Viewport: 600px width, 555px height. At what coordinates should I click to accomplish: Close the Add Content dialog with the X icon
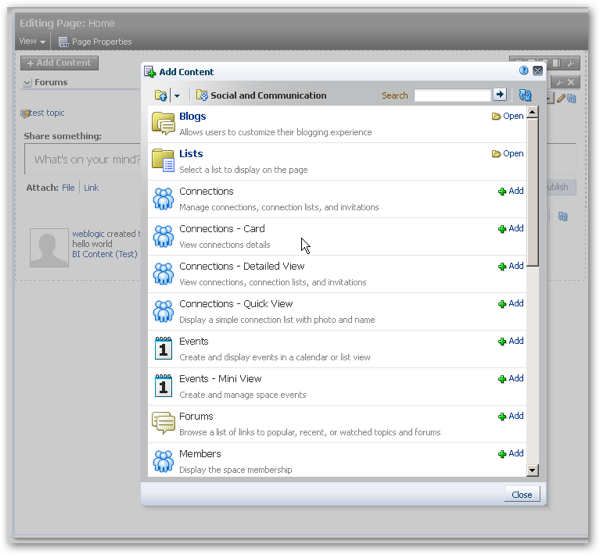(538, 71)
